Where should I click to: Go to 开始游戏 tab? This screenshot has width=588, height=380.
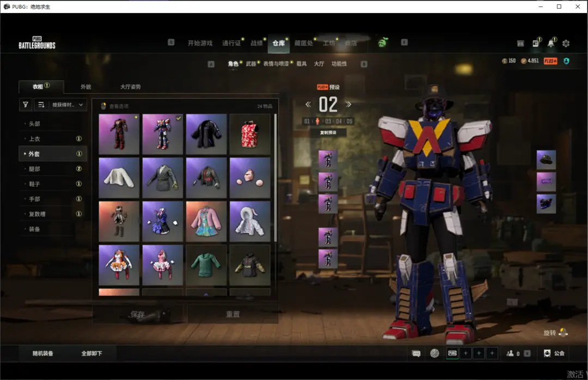click(x=200, y=43)
